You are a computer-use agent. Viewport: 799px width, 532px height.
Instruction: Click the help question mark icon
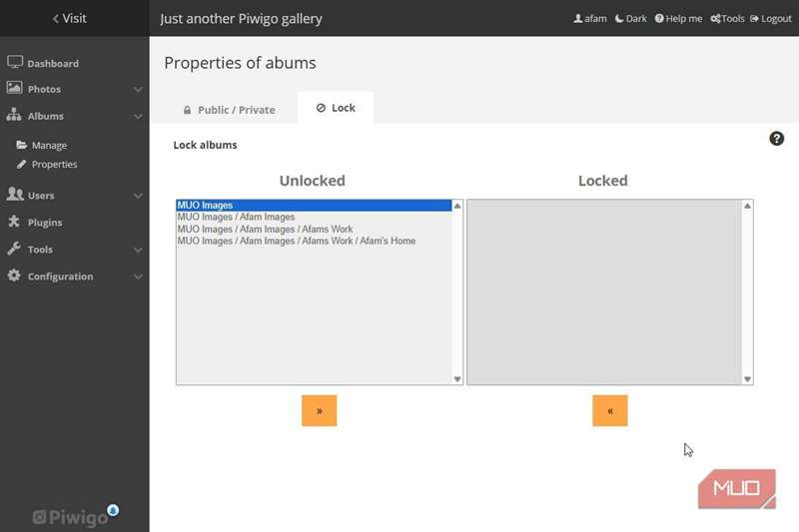(776, 139)
